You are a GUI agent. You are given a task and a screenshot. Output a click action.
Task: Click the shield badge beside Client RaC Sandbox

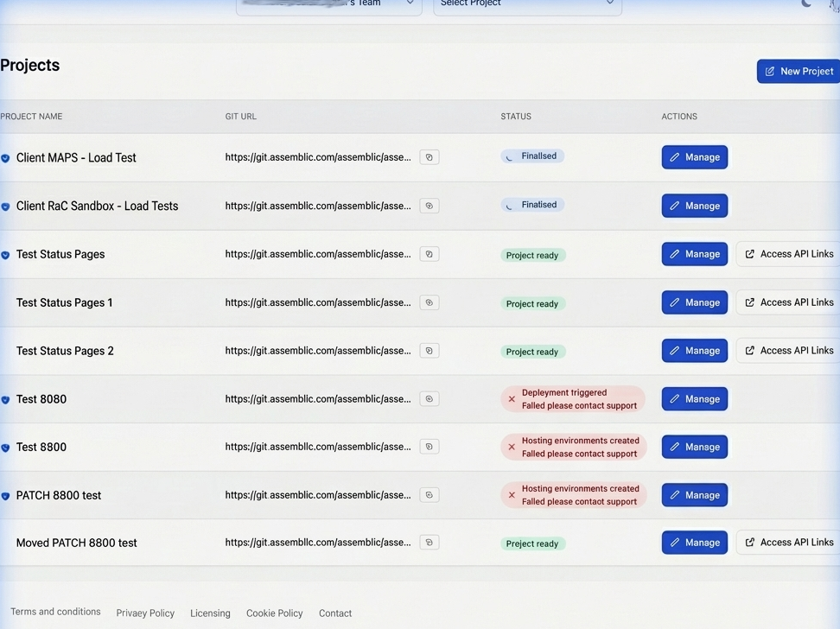6,205
